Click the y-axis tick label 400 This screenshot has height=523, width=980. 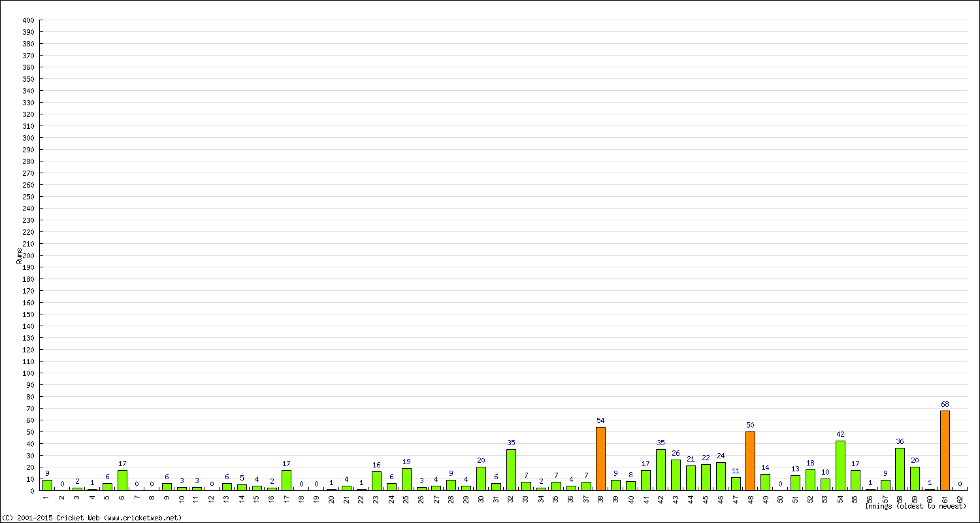click(28, 20)
